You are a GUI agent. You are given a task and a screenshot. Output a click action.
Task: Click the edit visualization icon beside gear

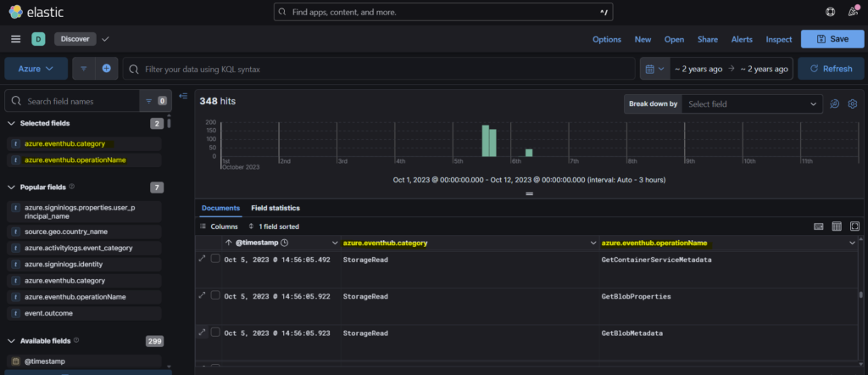[x=834, y=104]
